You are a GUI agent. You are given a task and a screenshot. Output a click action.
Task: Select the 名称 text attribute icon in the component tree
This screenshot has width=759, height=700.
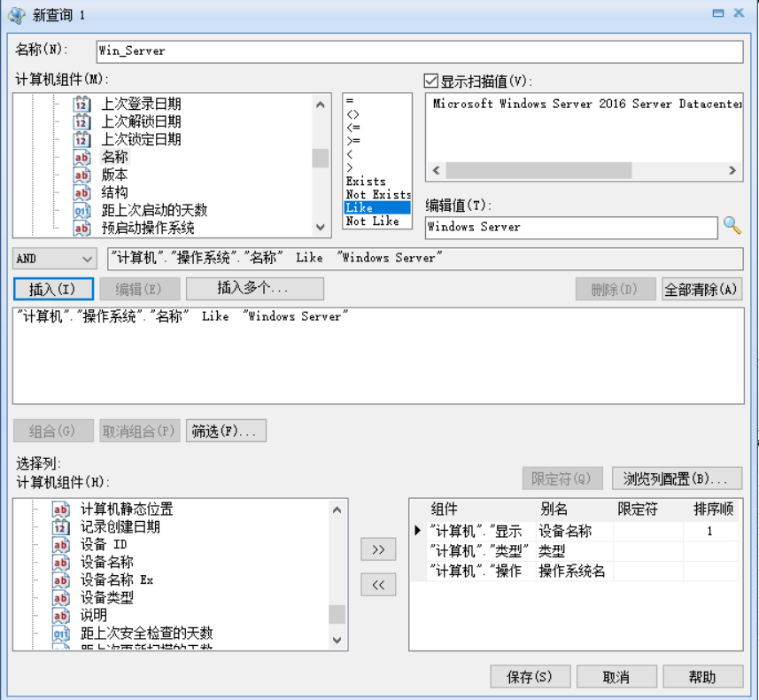pyautogui.click(x=81, y=157)
